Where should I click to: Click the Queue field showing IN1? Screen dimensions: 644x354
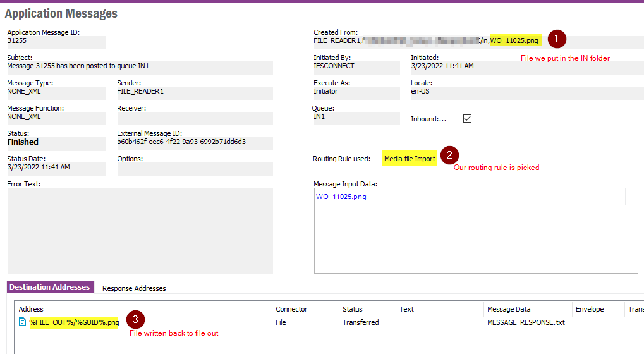coord(356,118)
